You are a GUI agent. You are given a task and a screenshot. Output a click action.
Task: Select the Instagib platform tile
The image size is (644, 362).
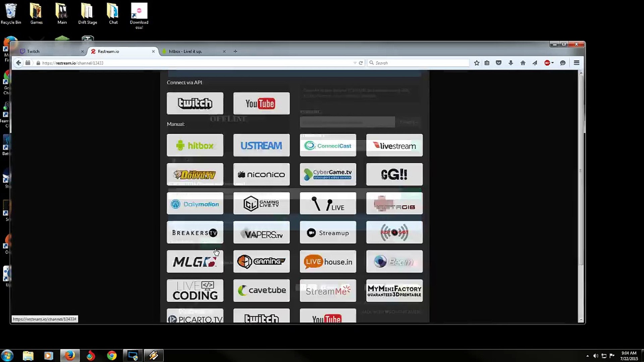click(x=394, y=203)
